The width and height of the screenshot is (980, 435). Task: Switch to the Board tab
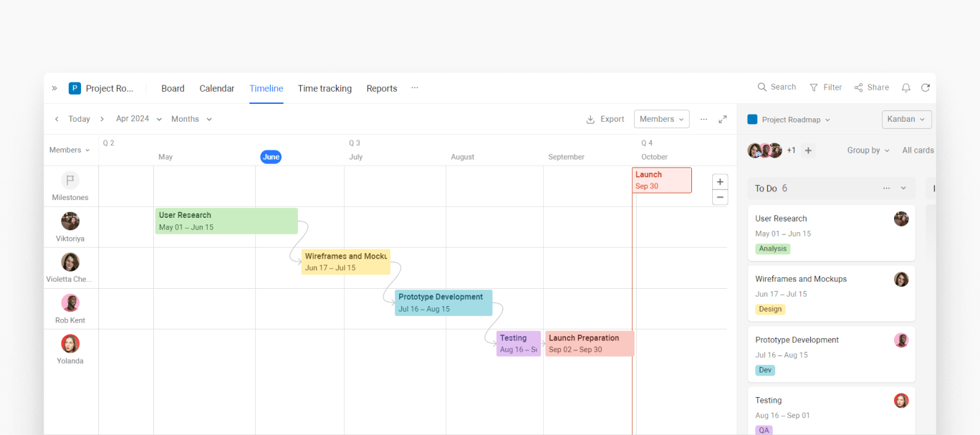tap(173, 88)
